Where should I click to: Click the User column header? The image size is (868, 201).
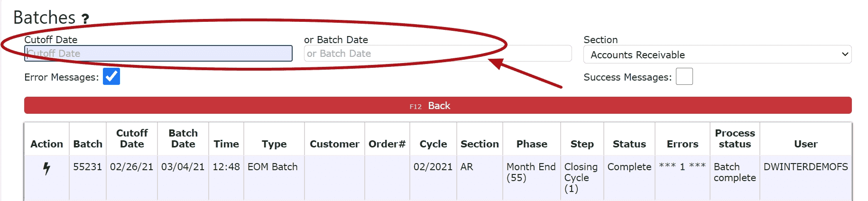(806, 144)
